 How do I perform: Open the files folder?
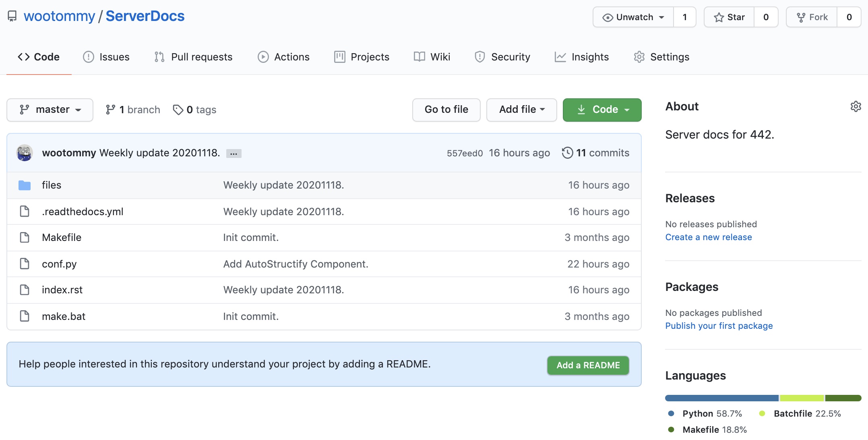(x=52, y=185)
